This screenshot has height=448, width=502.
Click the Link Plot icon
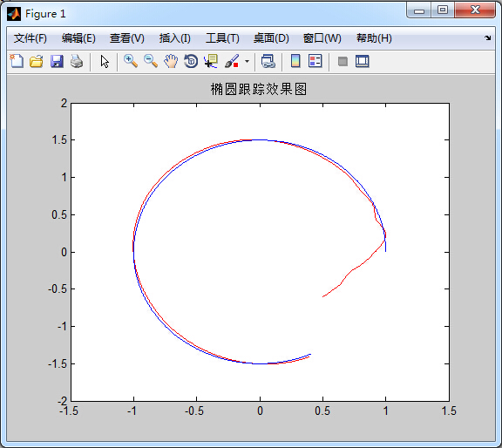268,61
